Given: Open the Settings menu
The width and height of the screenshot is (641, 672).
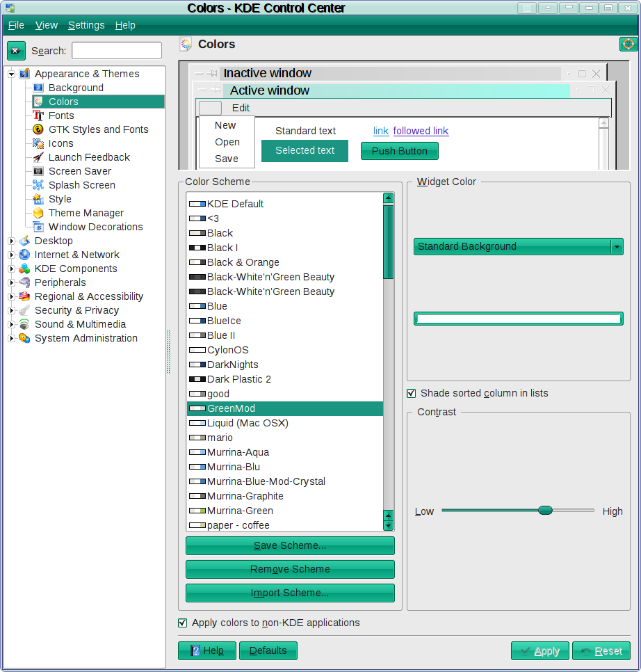Looking at the screenshot, I should point(86,25).
